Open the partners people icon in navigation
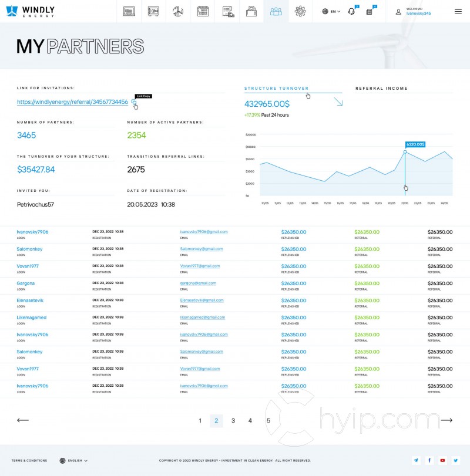Image resolution: width=470 pixels, height=476 pixels. coord(276,12)
